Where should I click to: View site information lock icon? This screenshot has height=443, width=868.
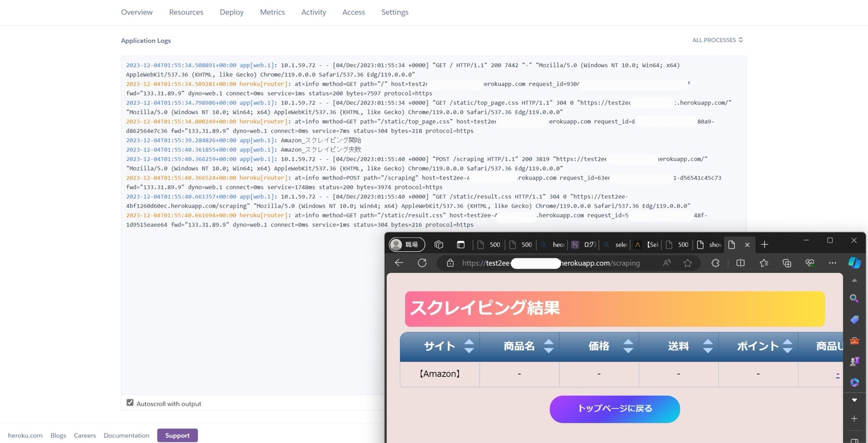(x=450, y=263)
